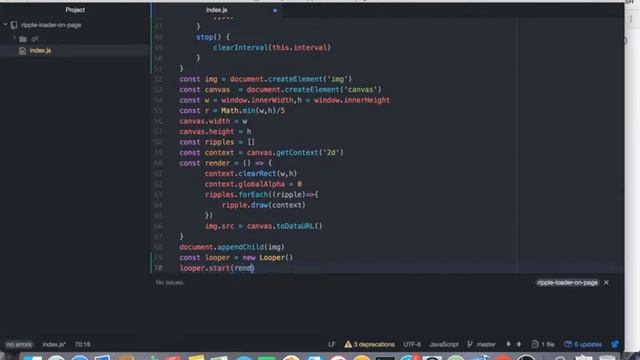This screenshot has width=640, height=360.
Task: Click the no errors linter status
Action: point(19,344)
